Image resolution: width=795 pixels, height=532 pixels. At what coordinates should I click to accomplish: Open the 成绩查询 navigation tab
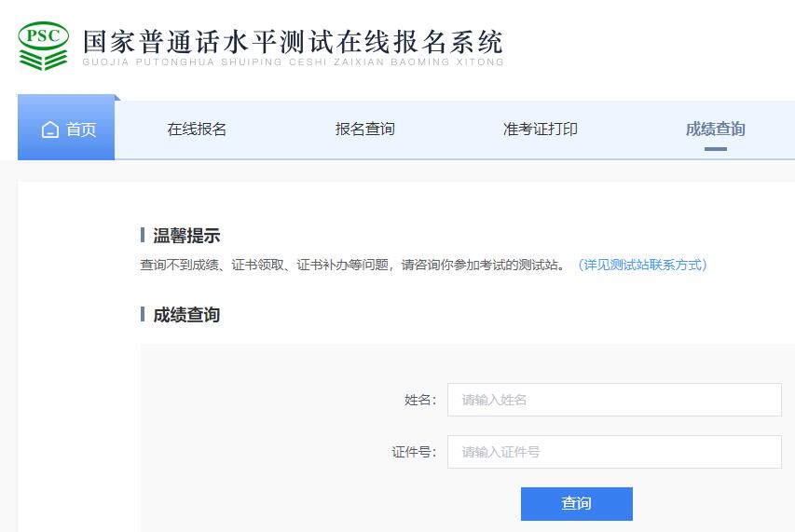click(x=715, y=130)
